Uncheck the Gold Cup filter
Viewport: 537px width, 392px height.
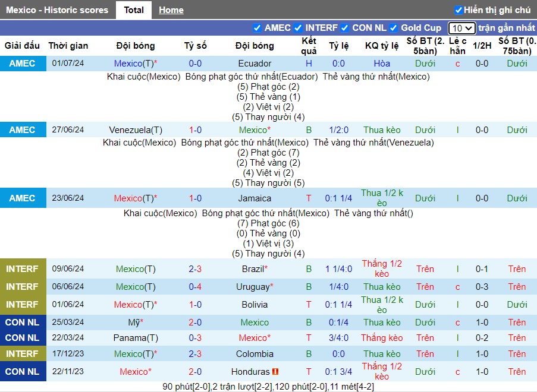tap(394, 28)
